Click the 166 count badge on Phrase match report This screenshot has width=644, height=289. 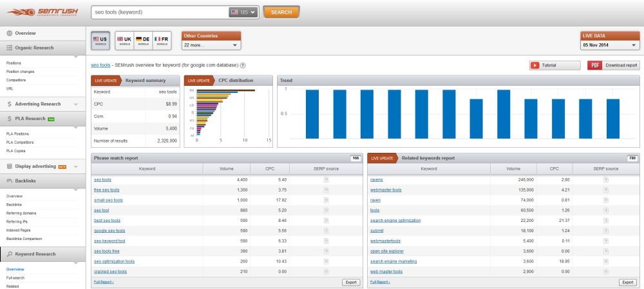point(355,158)
